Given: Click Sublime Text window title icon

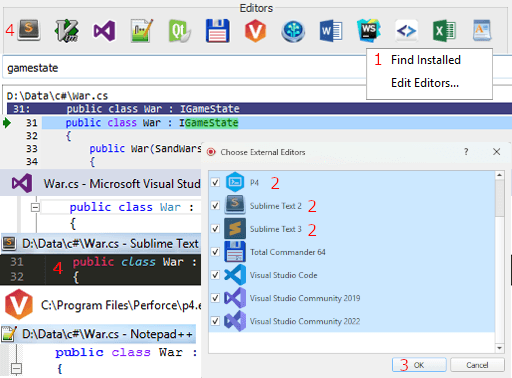Looking at the screenshot, I should pyautogui.click(x=9, y=243).
